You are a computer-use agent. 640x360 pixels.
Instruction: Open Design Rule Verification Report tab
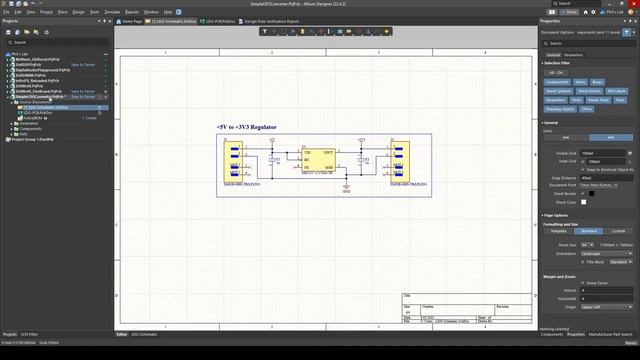pyautogui.click(x=269, y=21)
